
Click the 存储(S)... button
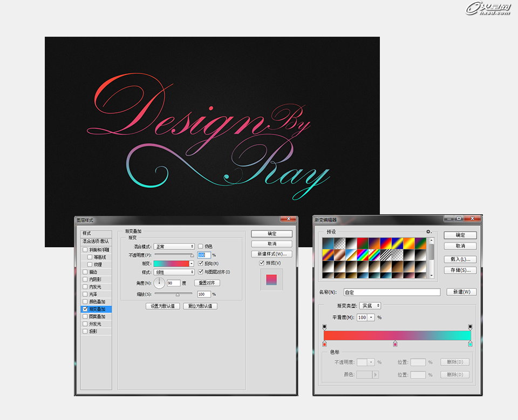click(460, 270)
